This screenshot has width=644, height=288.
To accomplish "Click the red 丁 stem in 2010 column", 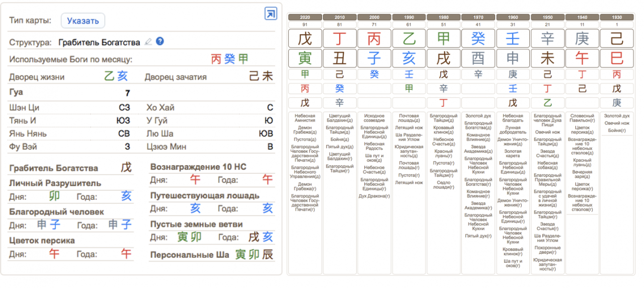I will coord(340,38).
